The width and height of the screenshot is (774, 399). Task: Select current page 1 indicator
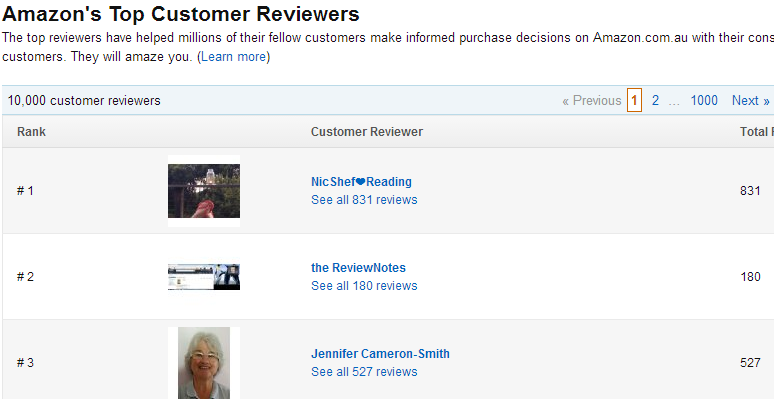(x=634, y=100)
